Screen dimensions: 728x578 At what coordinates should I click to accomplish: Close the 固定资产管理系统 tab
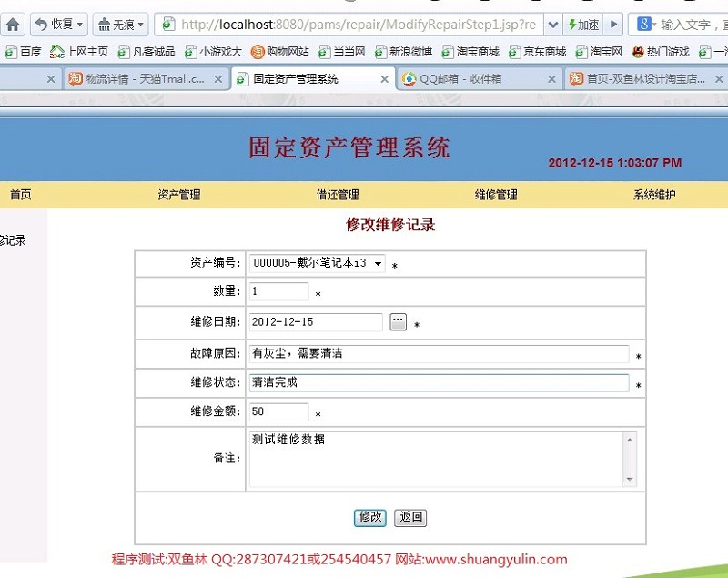click(384, 79)
